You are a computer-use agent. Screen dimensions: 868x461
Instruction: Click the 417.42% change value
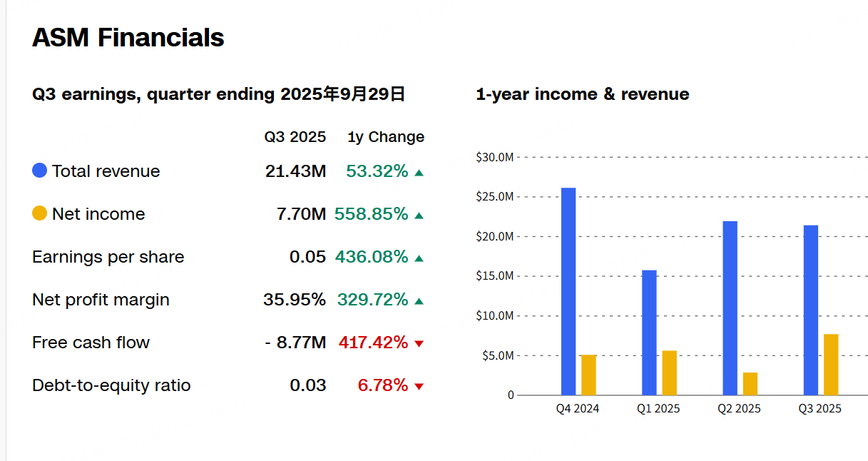[x=374, y=343]
